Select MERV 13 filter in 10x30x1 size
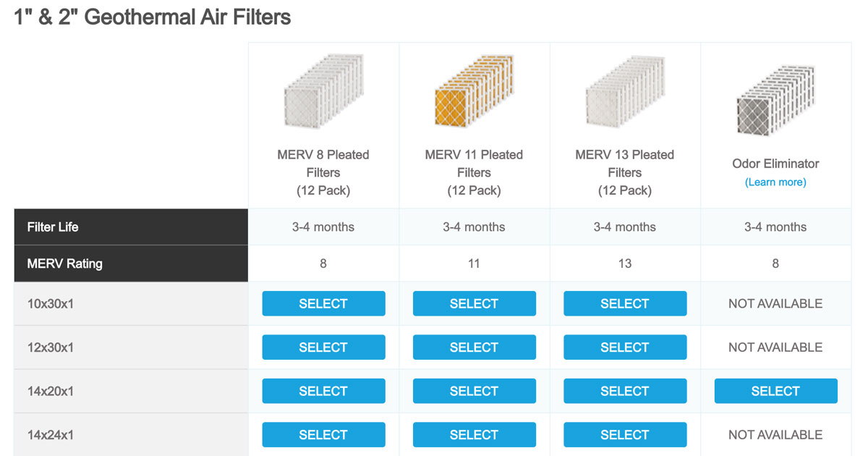 (625, 303)
